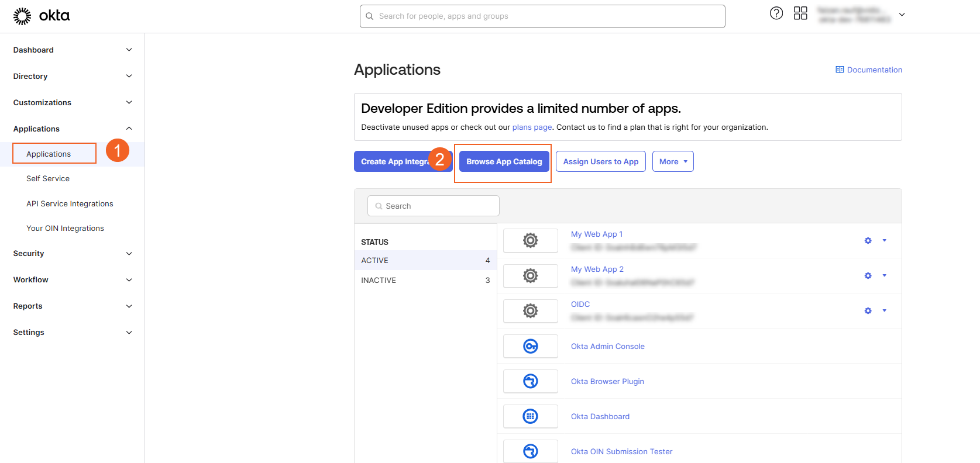Click the gear icon for My Web App 1
The image size is (980, 463).
coord(868,241)
